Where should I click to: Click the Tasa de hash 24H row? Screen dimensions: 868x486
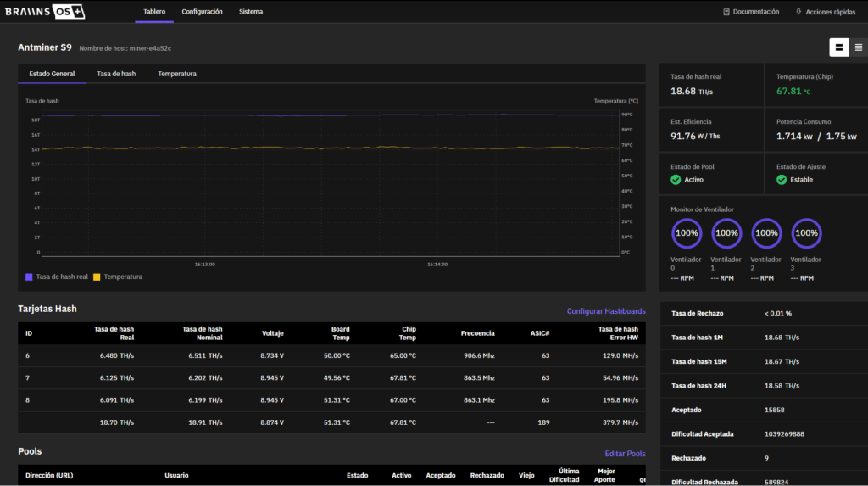[x=764, y=386]
